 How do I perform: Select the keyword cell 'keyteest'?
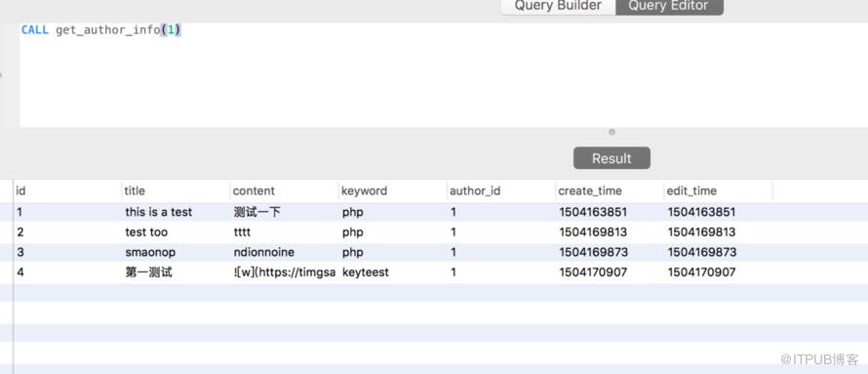[x=366, y=272]
